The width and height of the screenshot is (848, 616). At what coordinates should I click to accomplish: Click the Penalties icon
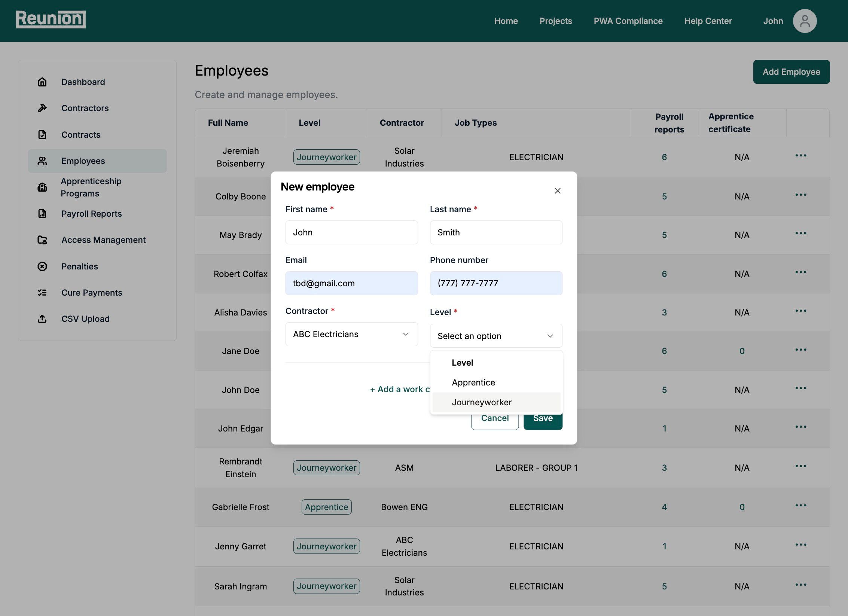[42, 266]
